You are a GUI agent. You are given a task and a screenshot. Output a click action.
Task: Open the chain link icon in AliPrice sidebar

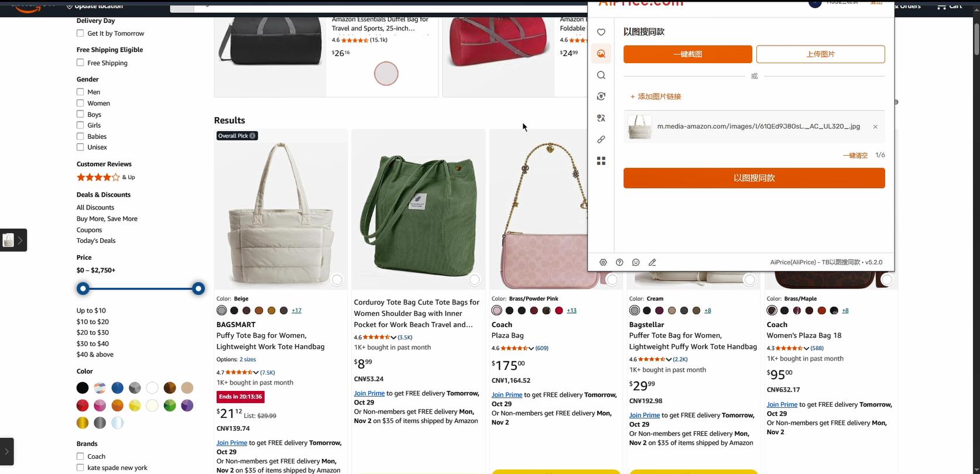pos(601,139)
